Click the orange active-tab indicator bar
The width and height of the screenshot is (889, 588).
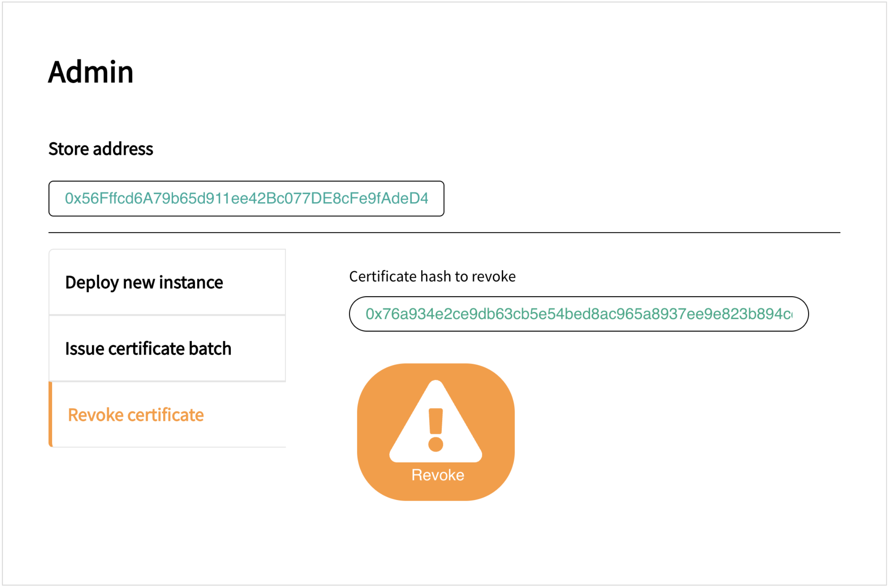click(51, 415)
